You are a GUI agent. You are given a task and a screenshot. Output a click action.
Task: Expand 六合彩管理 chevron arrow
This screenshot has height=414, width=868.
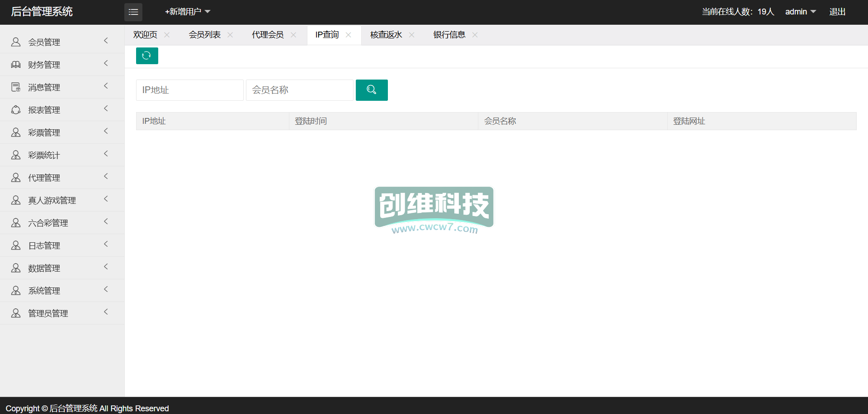pos(106,221)
